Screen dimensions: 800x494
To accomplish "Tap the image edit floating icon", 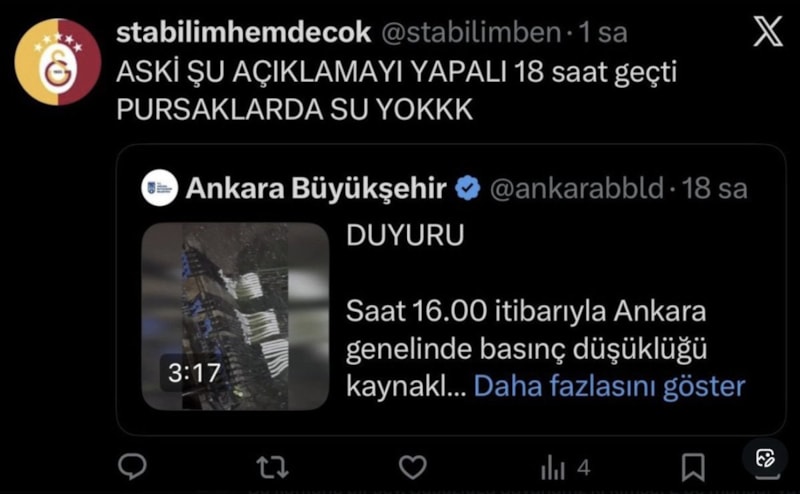I will pos(765,458).
